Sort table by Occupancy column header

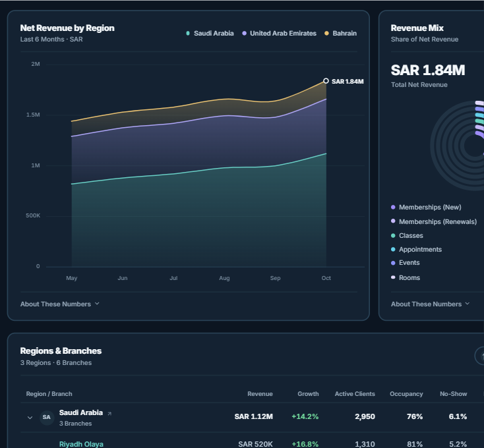tap(406, 394)
